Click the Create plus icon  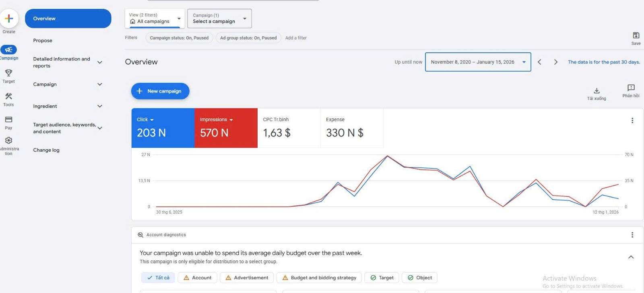pos(9,19)
